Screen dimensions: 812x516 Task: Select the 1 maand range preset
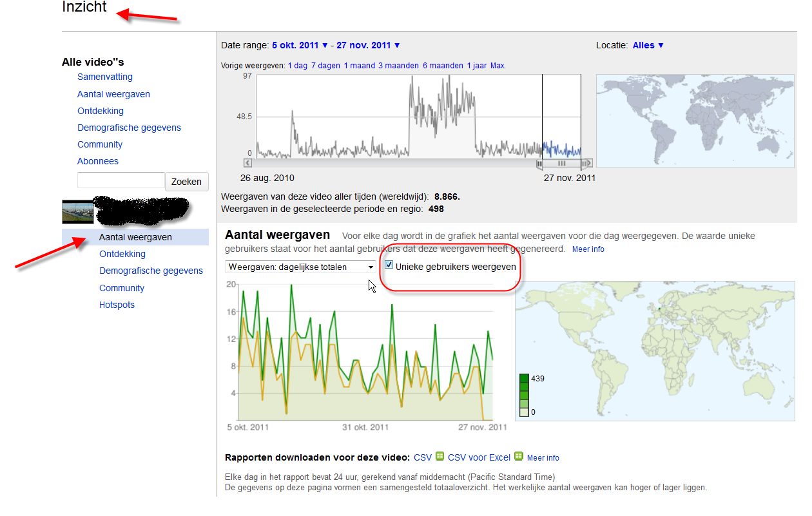359,66
